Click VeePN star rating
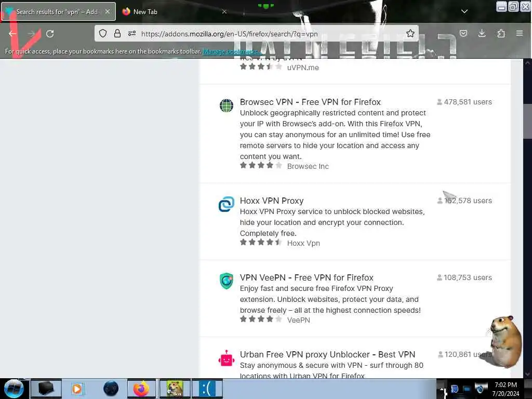This screenshot has height=399, width=532. point(261,319)
